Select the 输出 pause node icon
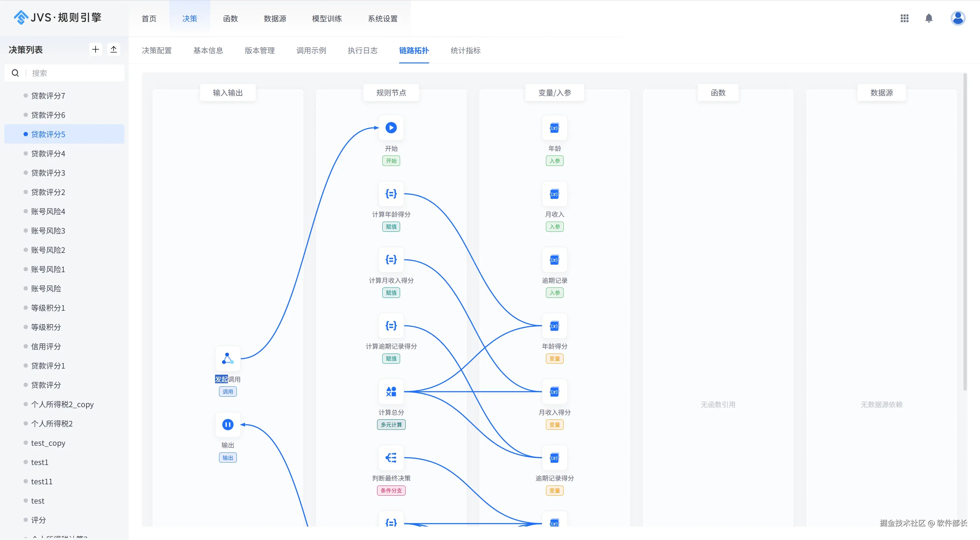The image size is (980, 540). 228,425
